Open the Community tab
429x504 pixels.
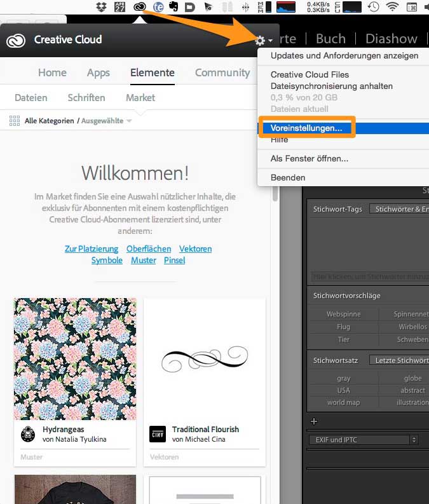pyautogui.click(x=222, y=72)
